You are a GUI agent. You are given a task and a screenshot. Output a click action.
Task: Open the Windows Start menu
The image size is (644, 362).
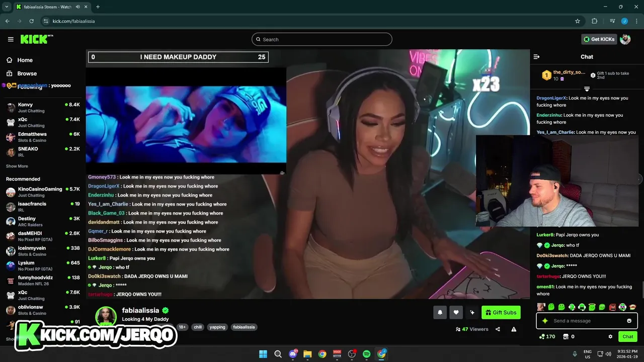click(263, 354)
